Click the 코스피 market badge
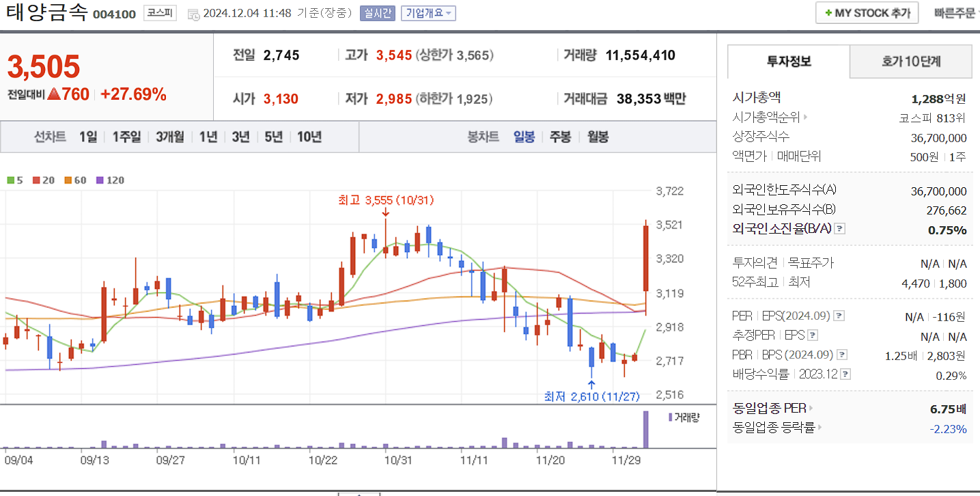 point(160,13)
